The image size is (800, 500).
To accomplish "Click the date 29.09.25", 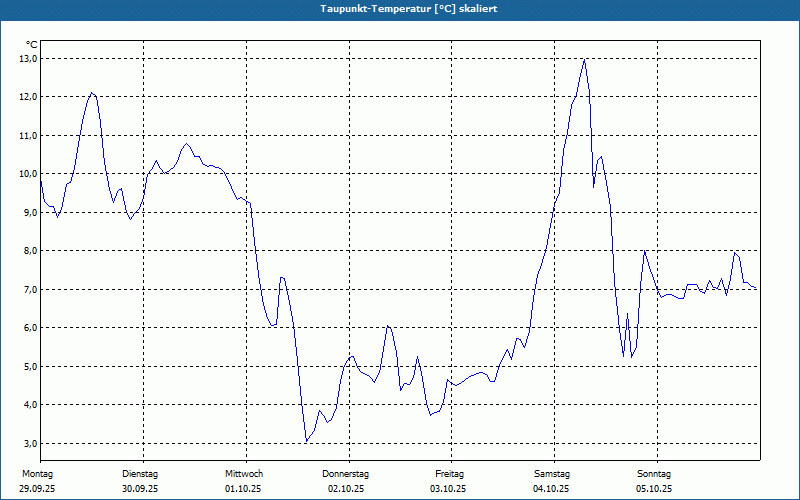I will (37, 489).
